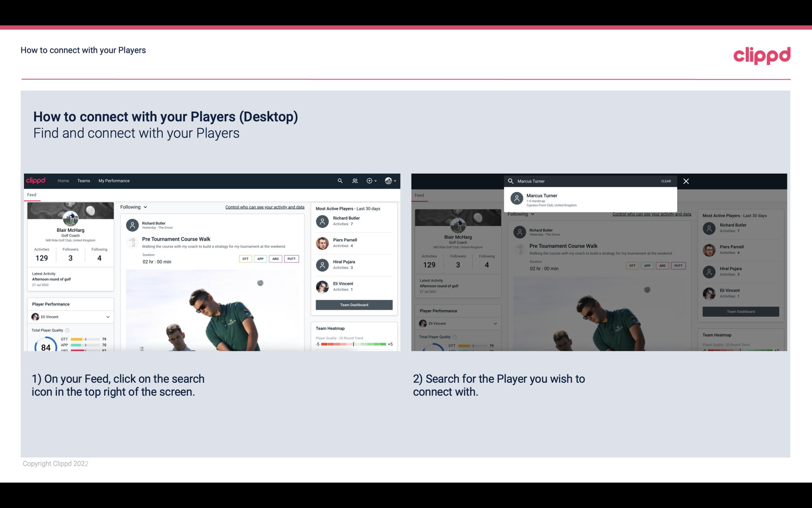Click the close X button on search overlay
This screenshot has width=812, height=508.
[686, 180]
